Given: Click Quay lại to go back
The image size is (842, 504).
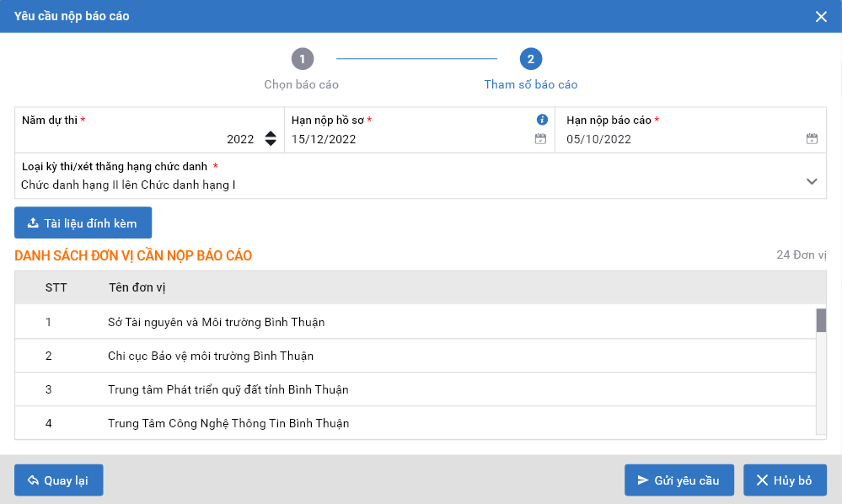Looking at the screenshot, I should (58, 480).
